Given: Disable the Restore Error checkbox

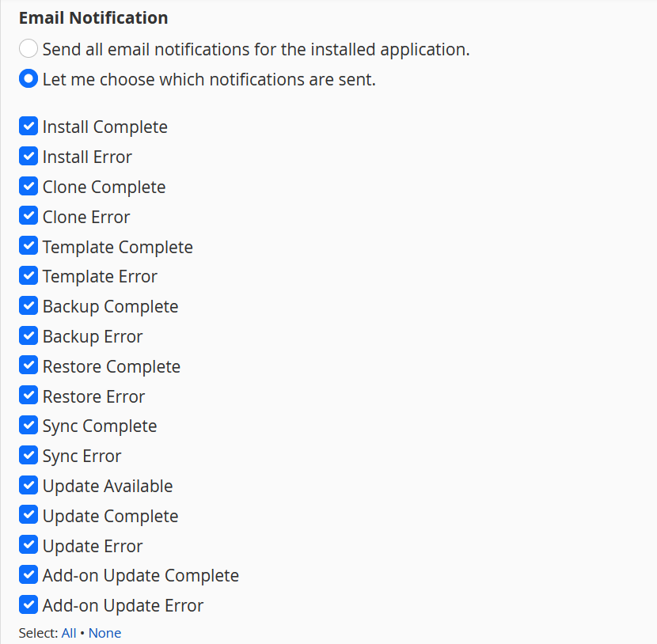Looking at the screenshot, I should (28, 396).
